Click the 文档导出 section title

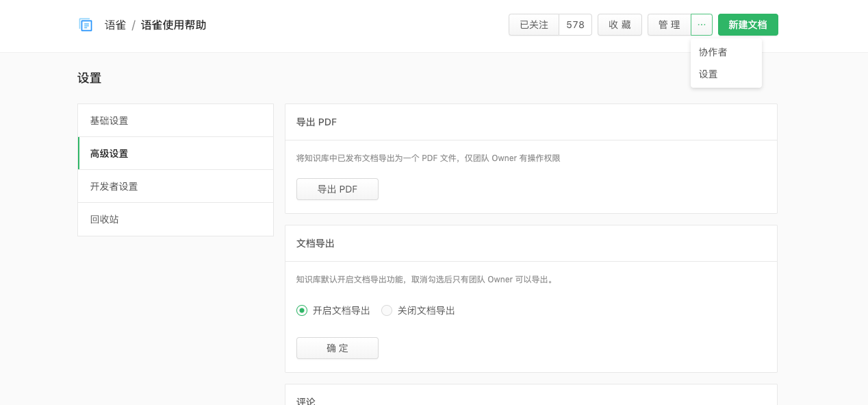[316, 243]
